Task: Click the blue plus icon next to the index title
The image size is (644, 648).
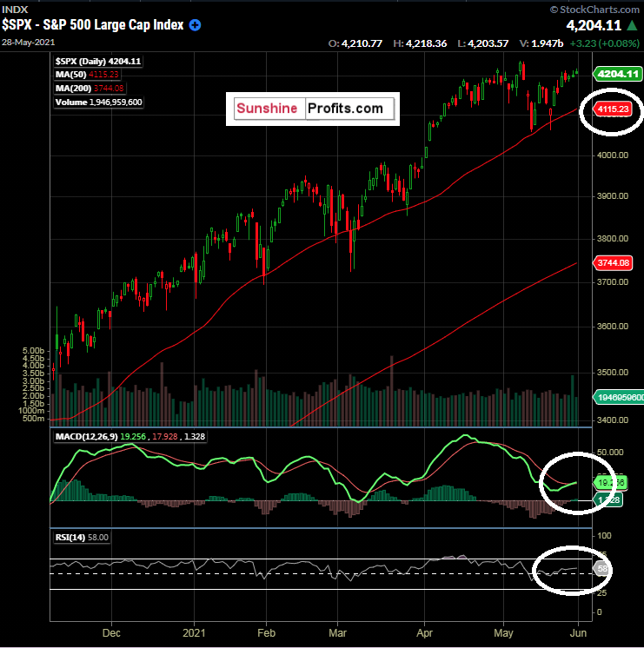Action: pyautogui.click(x=195, y=25)
